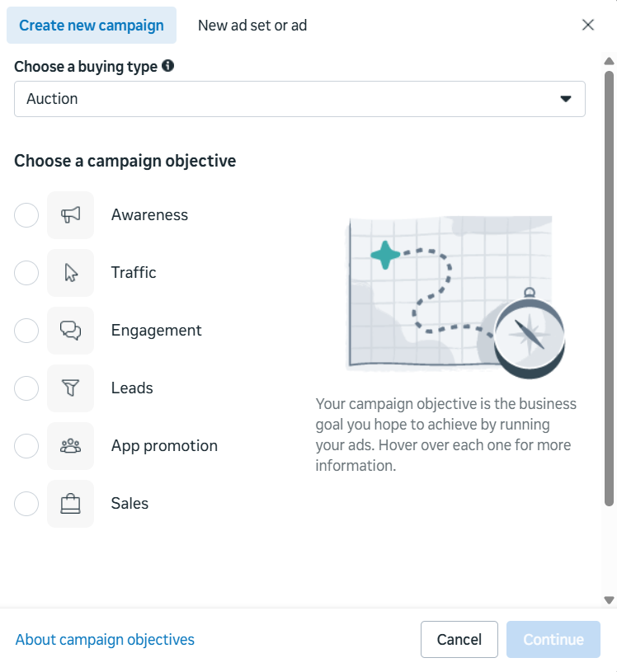
Task: Select the Awareness radio button
Action: coord(26,215)
